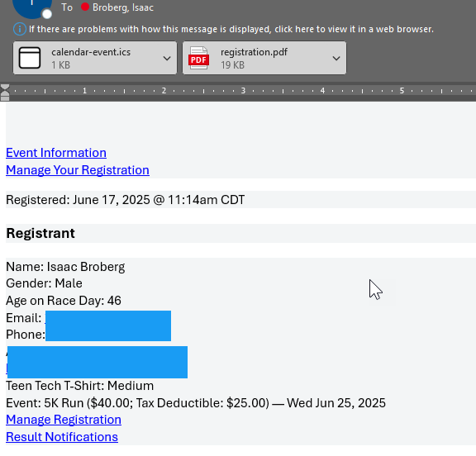The height and width of the screenshot is (456, 476).
Task: Click the sender avatar presence status circle
Action: [47, 14]
